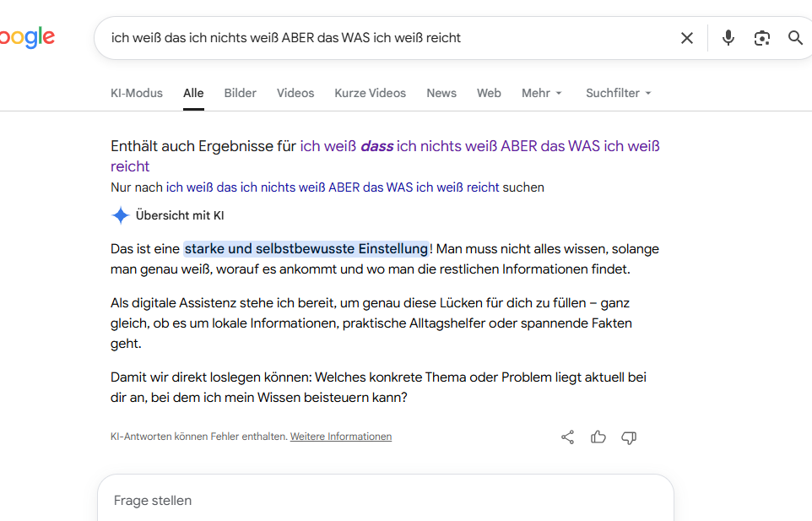Open the Videos tab
Image resolution: width=812 pixels, height=521 pixels.
point(295,93)
